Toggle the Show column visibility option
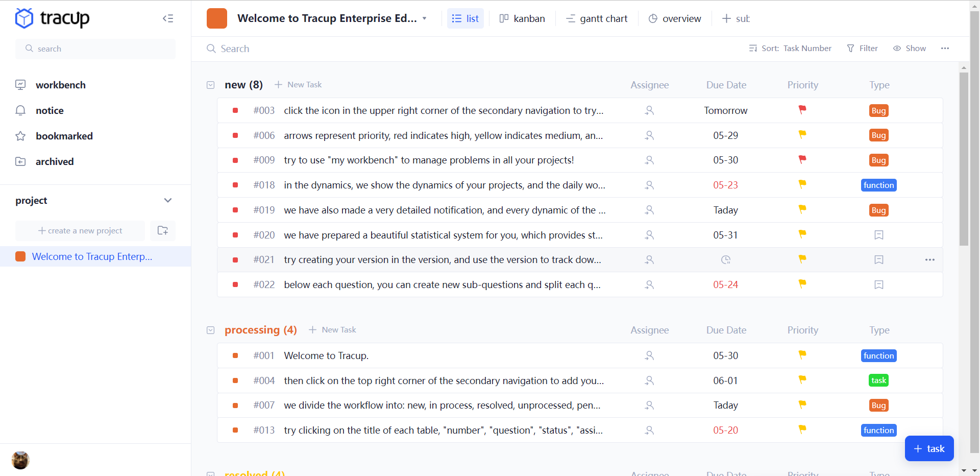Viewport: 980px width, 476px height. pos(909,49)
